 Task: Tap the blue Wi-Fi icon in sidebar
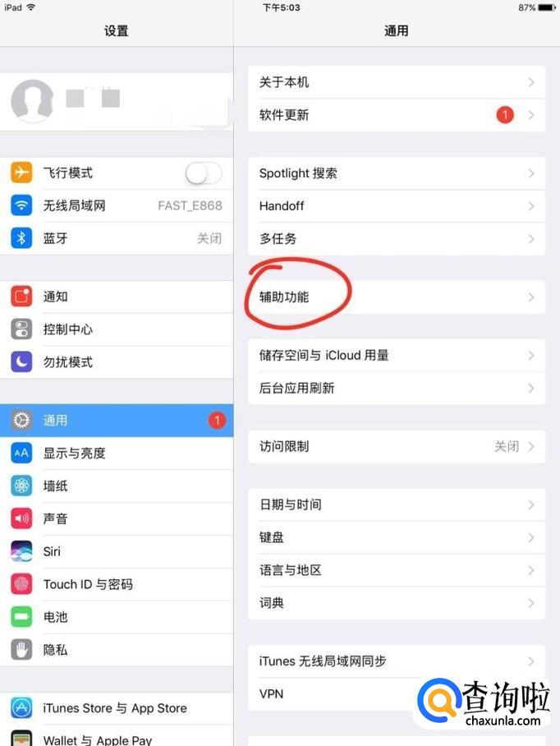point(21,205)
